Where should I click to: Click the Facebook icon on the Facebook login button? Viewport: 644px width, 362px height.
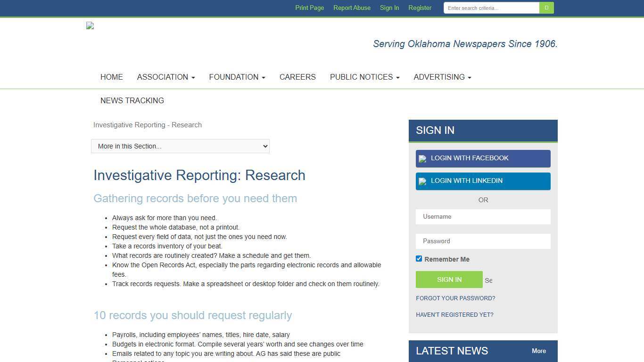[x=422, y=158]
